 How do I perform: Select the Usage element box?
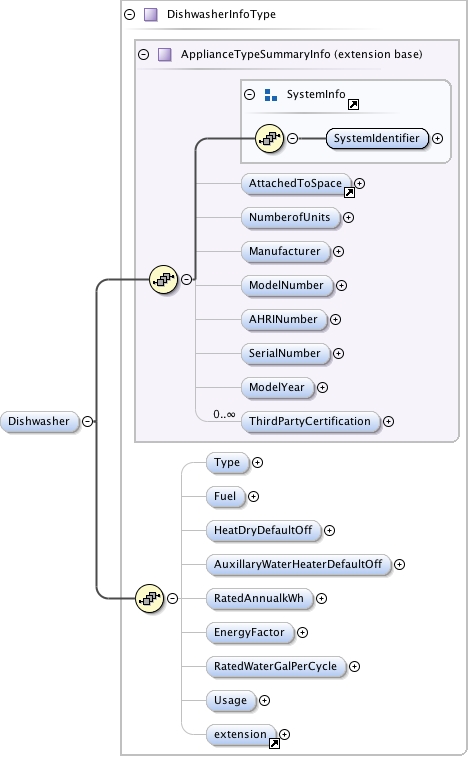231,701
